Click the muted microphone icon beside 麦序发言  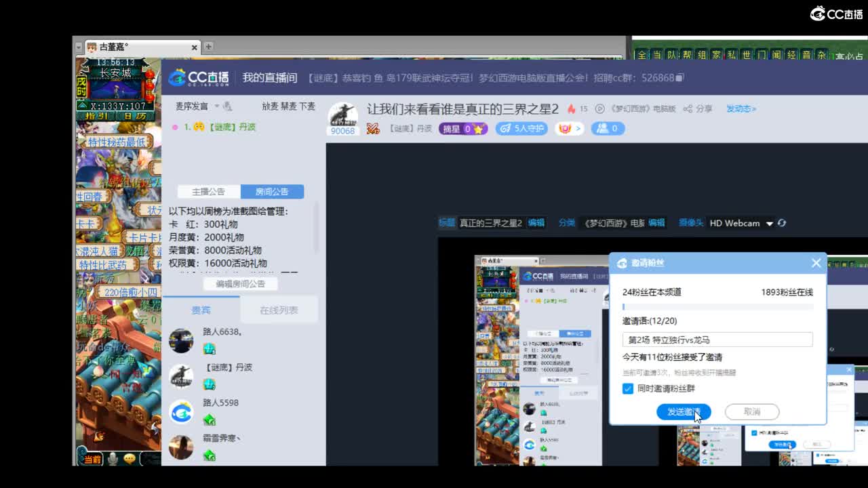(227, 106)
